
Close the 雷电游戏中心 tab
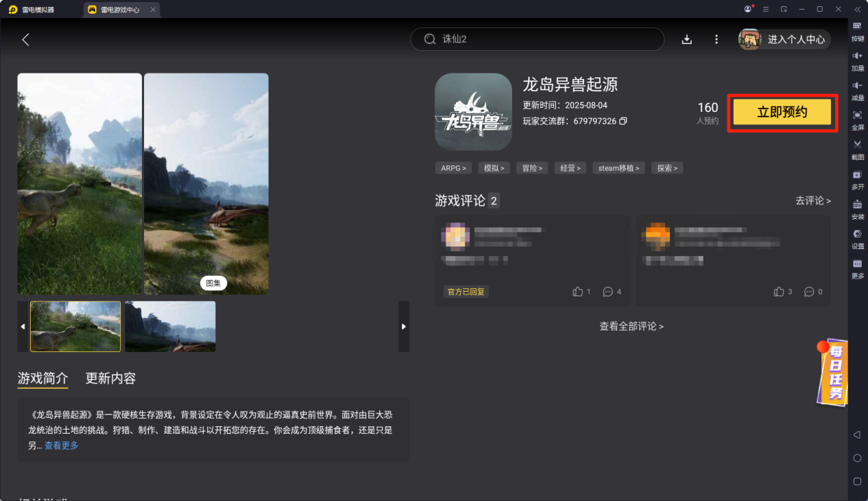click(153, 10)
